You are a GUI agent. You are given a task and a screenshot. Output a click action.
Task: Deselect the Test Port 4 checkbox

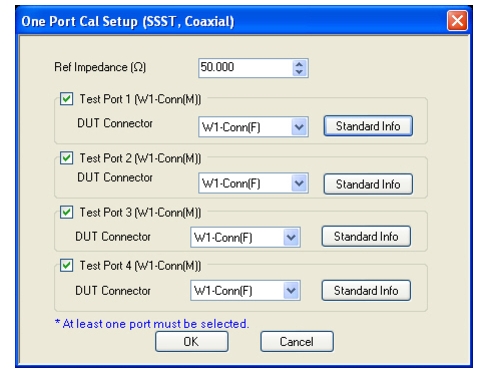66,265
